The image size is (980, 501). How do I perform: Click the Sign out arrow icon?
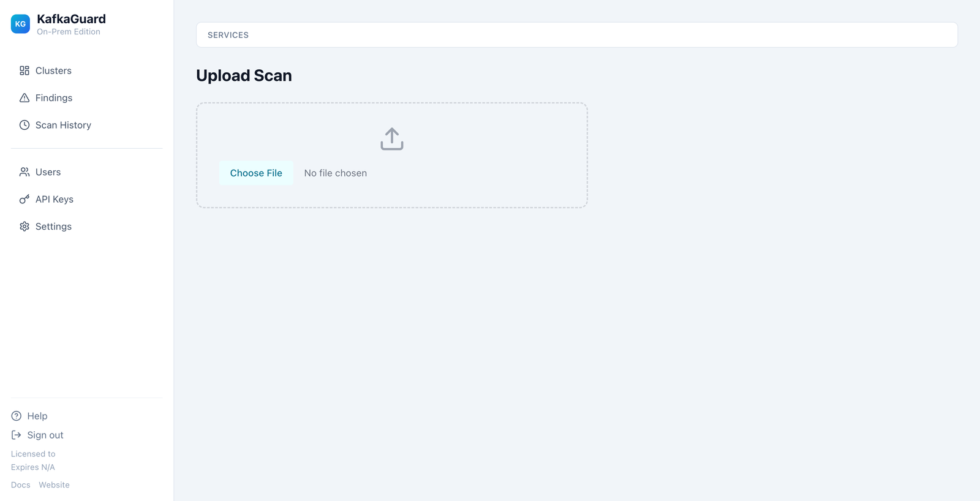pos(17,435)
